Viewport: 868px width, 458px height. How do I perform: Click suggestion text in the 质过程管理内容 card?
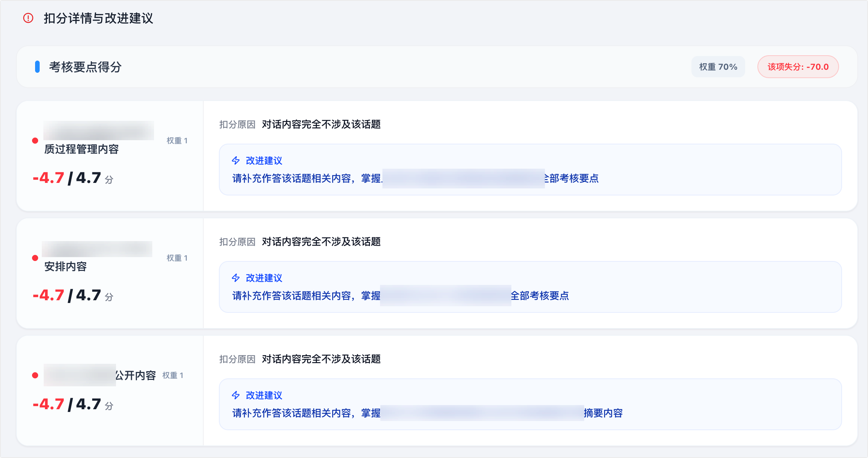[x=415, y=178]
